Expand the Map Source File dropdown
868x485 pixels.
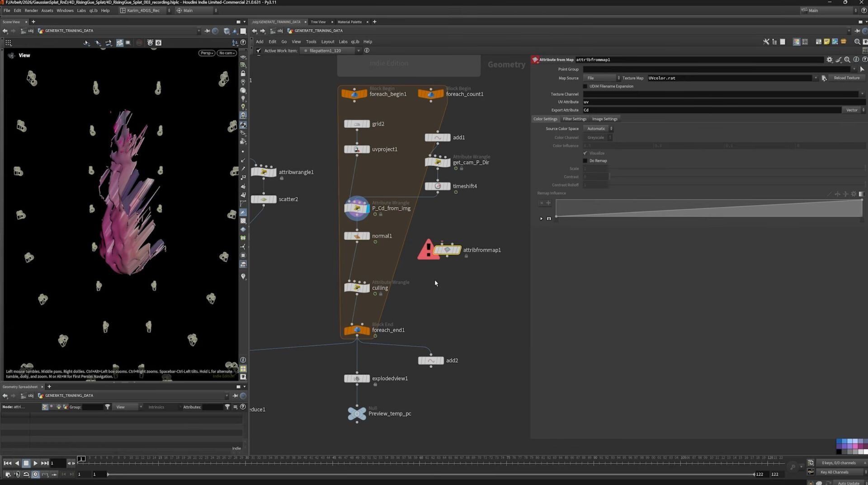(x=602, y=78)
